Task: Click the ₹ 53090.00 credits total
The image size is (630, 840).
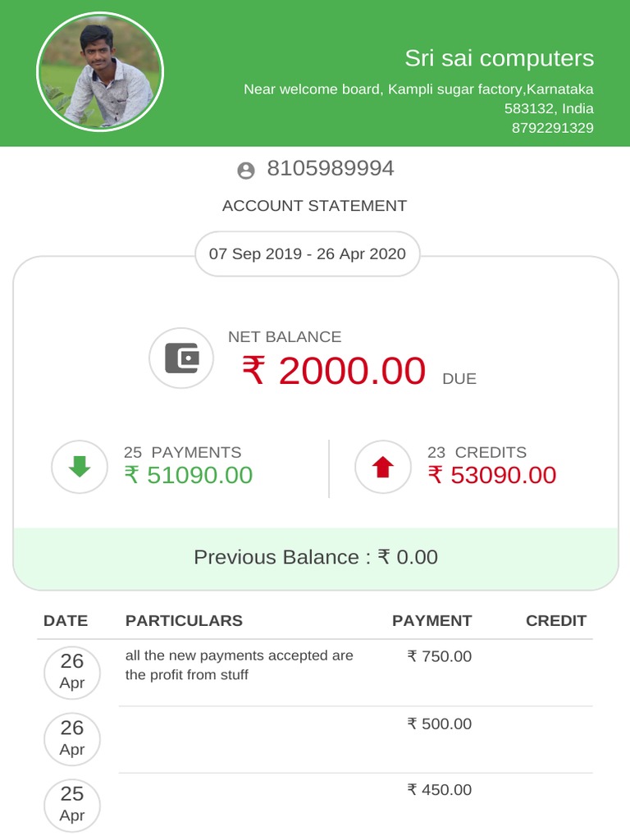Action: (x=492, y=475)
